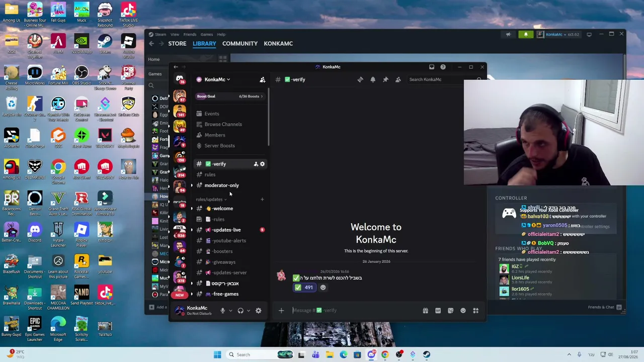This screenshot has height=362, width=644.
Task: Open Browse Channels in KonkaMc server
Action: click(230, 124)
